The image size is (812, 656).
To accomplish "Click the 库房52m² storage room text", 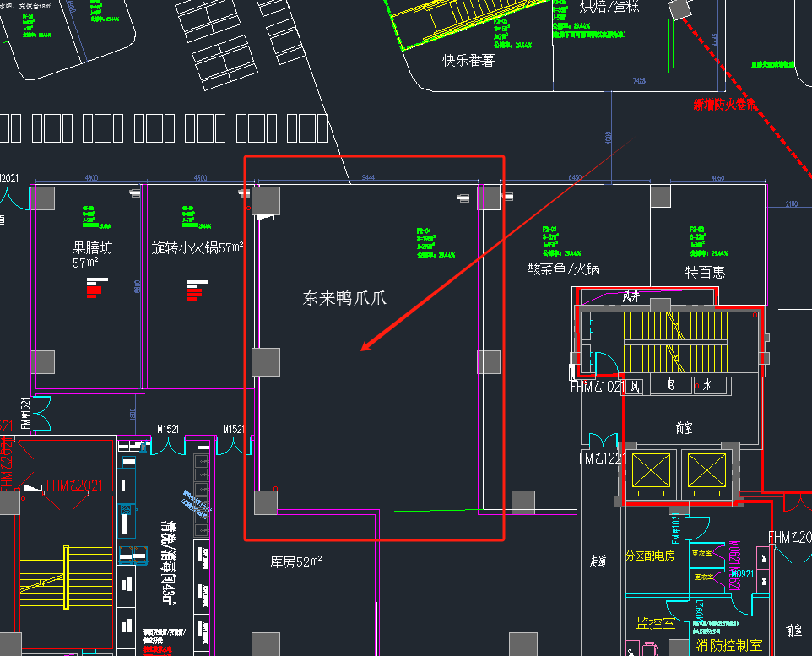I will click(295, 561).
